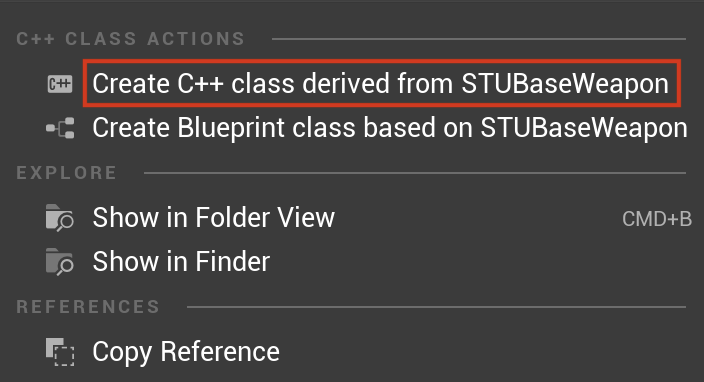Click the Blueprint class node icon

click(x=60, y=128)
